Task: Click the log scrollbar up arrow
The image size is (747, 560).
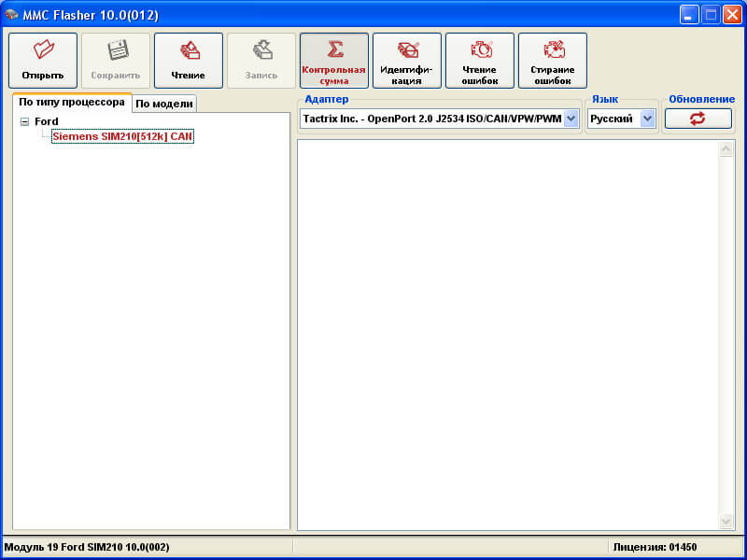Action: coord(726,149)
